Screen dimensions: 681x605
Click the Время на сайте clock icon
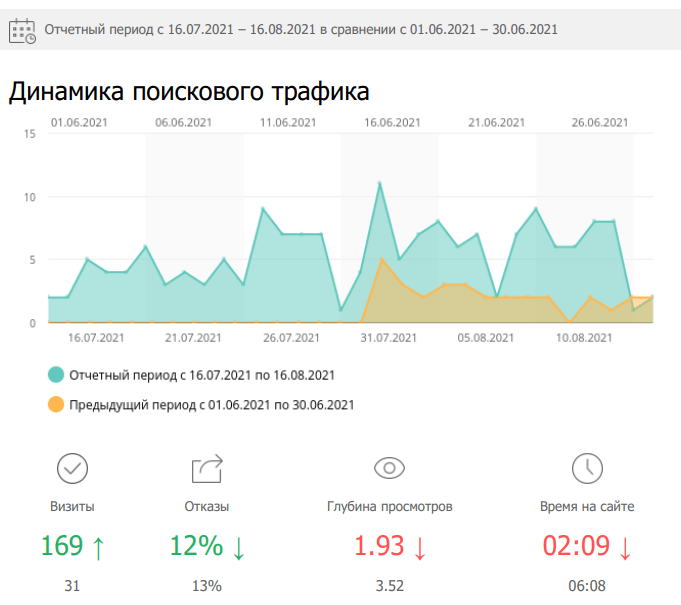point(587,469)
